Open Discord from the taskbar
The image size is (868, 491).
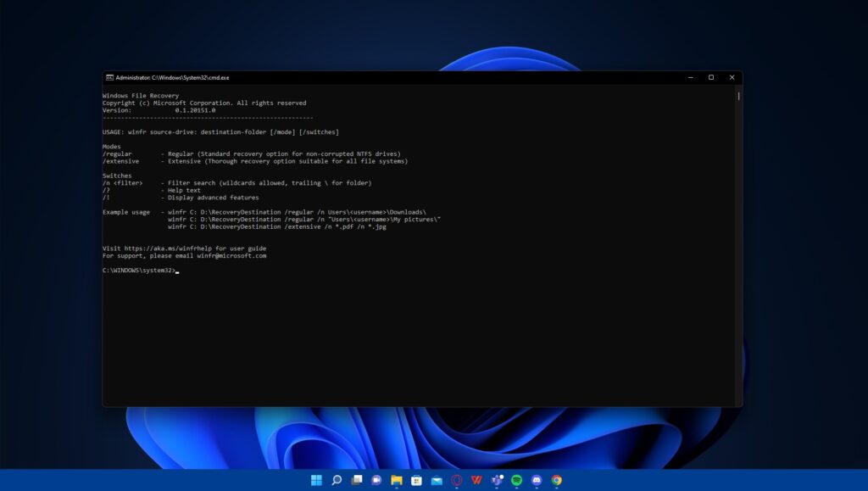click(x=537, y=480)
